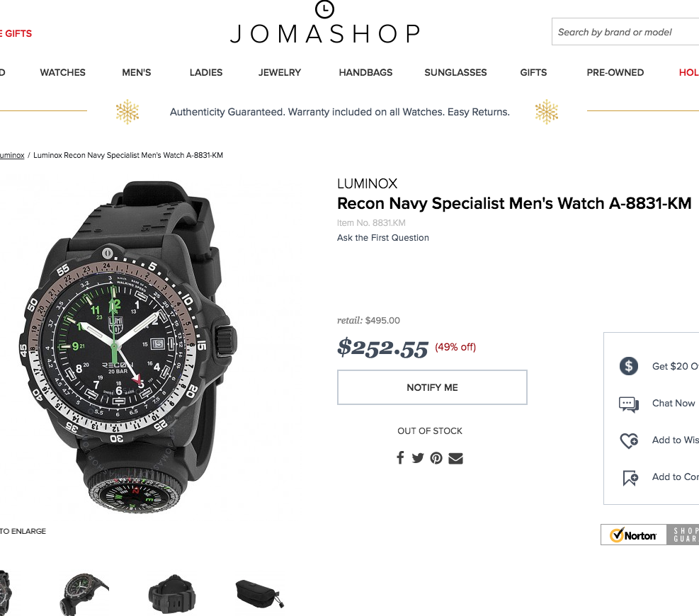Viewport: 699px width, 616px height.
Task: Open the Pre-Owned menu
Action: coord(615,72)
